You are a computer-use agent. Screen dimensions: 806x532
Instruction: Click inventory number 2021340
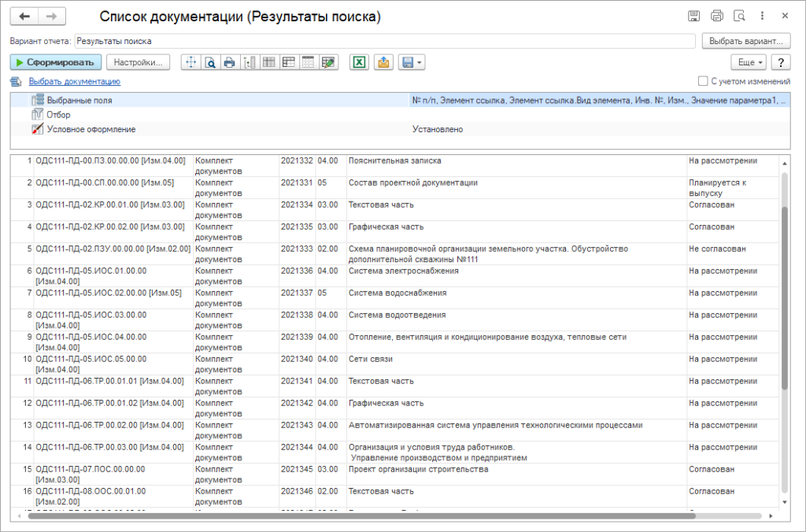(x=297, y=359)
